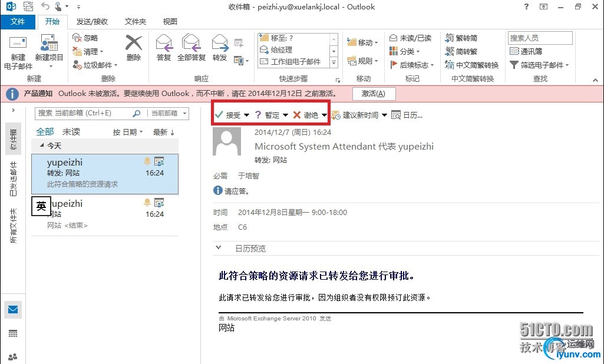Toggle the 最新 sort order
This screenshot has width=604, height=364.
pyautogui.click(x=163, y=132)
